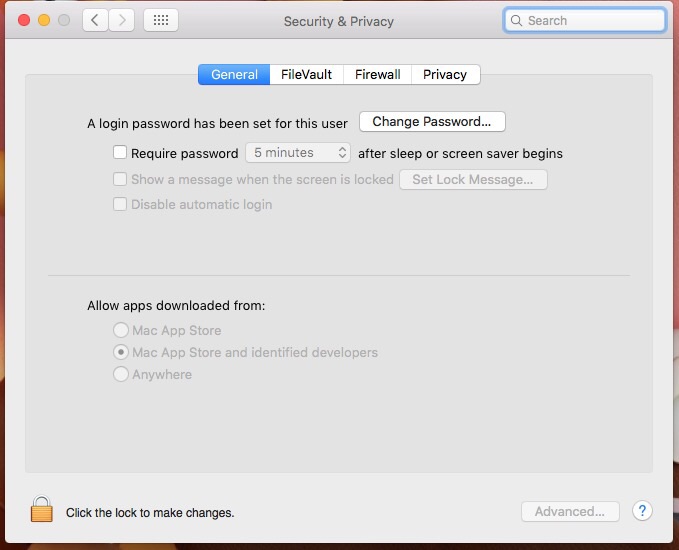Image resolution: width=679 pixels, height=550 pixels.
Task: Open the Privacy tab
Action: (x=445, y=74)
